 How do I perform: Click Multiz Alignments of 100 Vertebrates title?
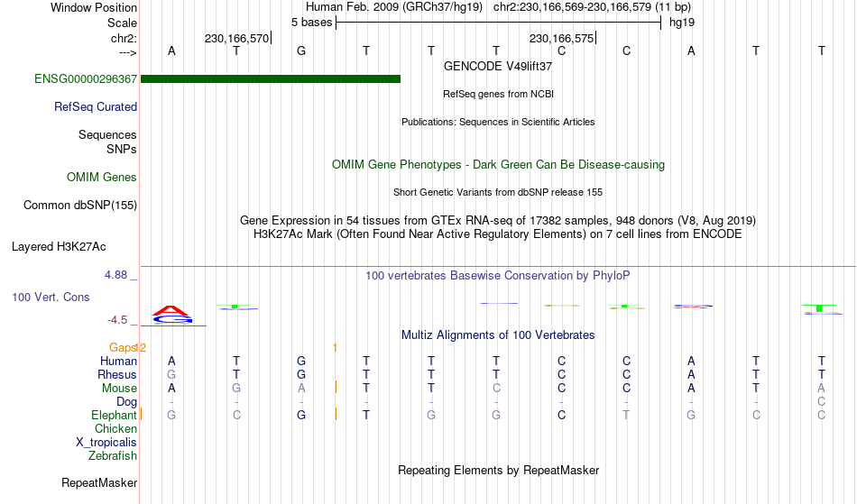click(x=498, y=335)
